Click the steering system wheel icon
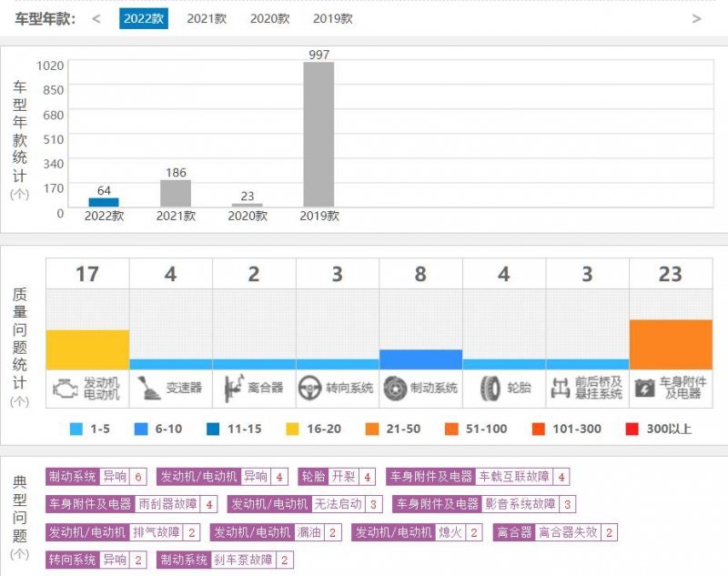 point(309,388)
